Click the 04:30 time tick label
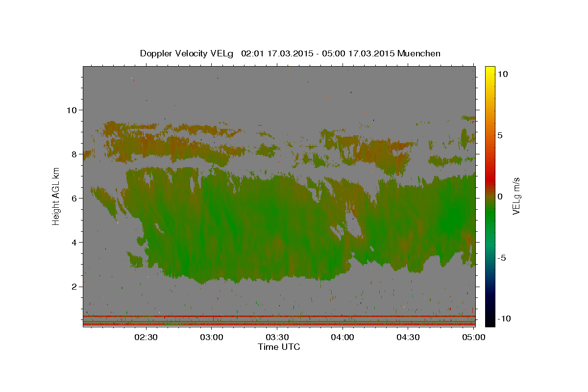Screen dimensions: 588x392 [x=408, y=337]
